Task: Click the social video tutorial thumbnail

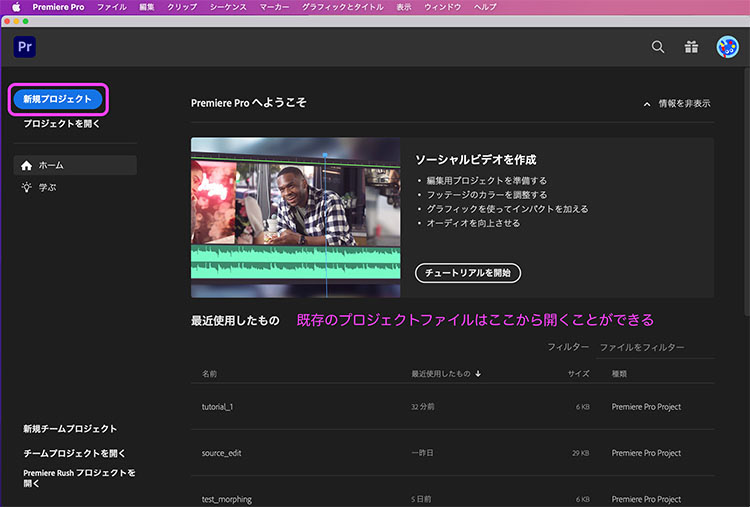Action: (296, 218)
